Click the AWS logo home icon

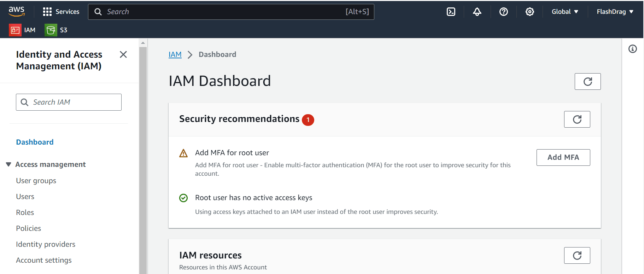pyautogui.click(x=17, y=11)
